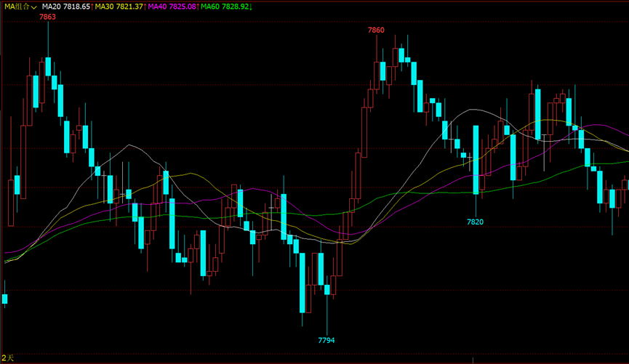Select the MA20 7818.65 legend value
Viewport: 629px width, 364px height.
[x=68, y=7]
